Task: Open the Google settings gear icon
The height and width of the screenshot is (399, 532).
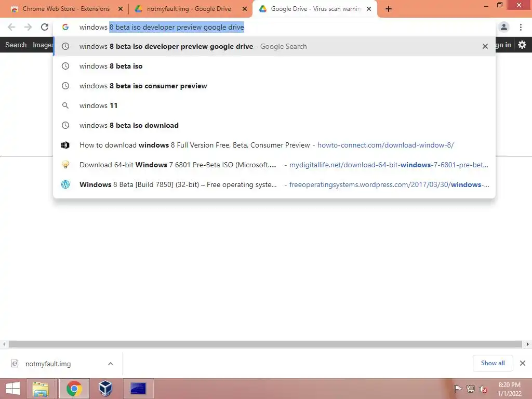Action: pyautogui.click(x=522, y=45)
